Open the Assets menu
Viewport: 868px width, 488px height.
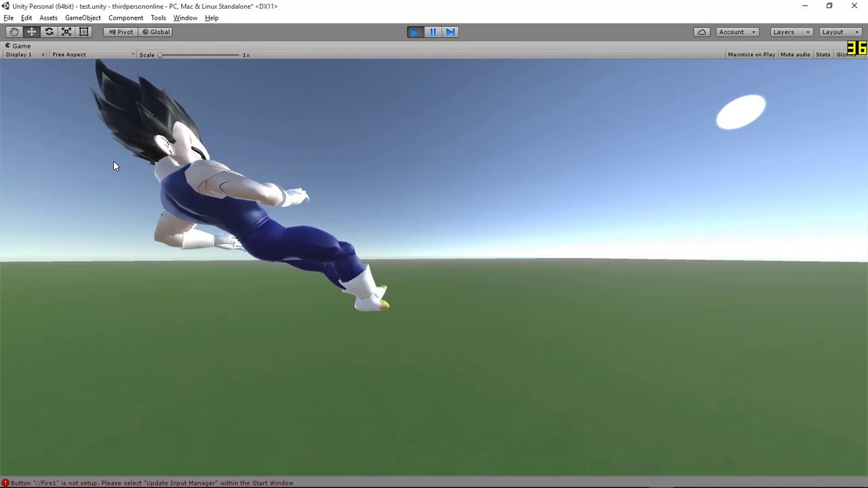[48, 18]
